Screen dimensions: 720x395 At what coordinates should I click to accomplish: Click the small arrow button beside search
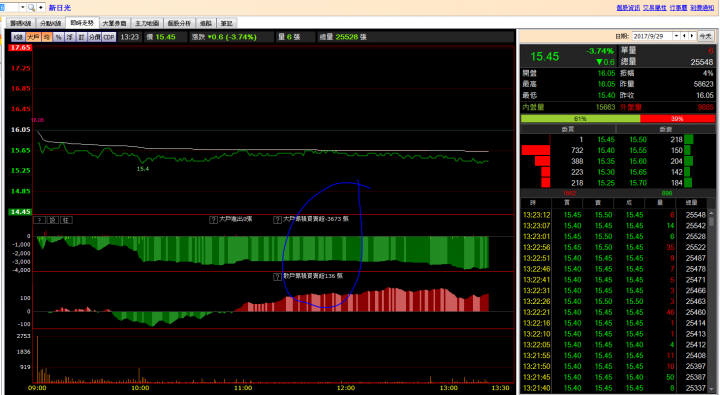coord(41,7)
